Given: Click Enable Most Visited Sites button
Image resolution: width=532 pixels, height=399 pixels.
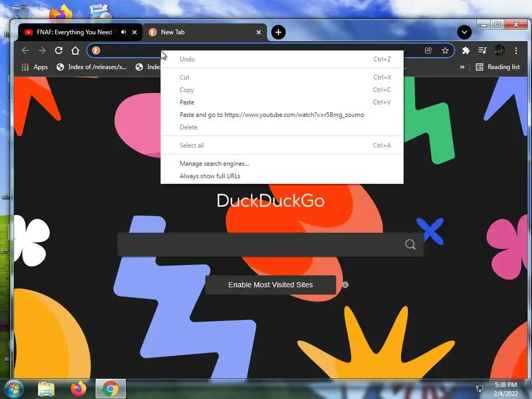Looking at the screenshot, I should pos(270,285).
